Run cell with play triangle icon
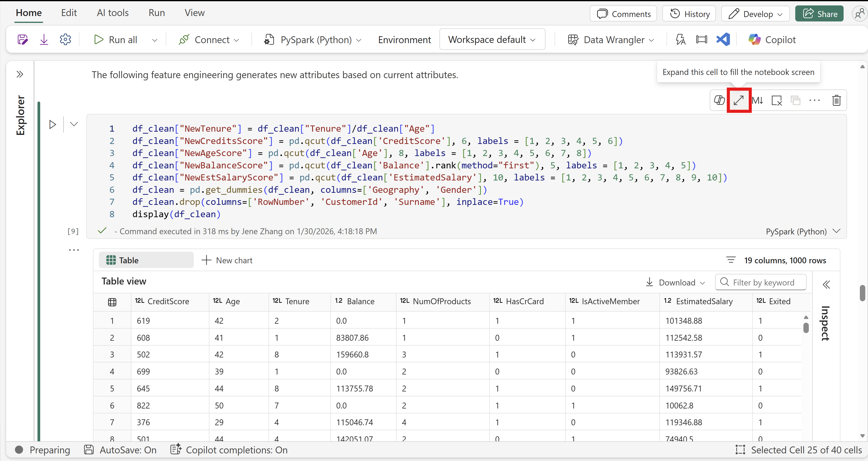868x461 pixels. [53, 124]
